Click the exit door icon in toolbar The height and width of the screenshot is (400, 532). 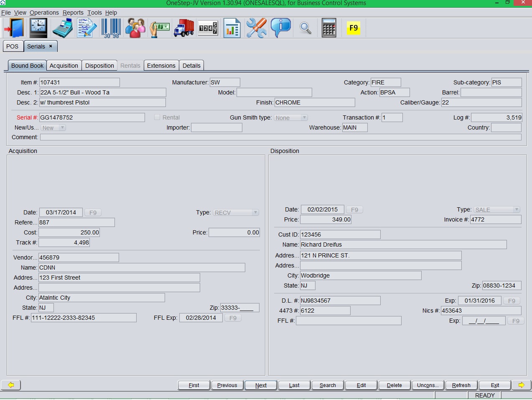pos(14,28)
